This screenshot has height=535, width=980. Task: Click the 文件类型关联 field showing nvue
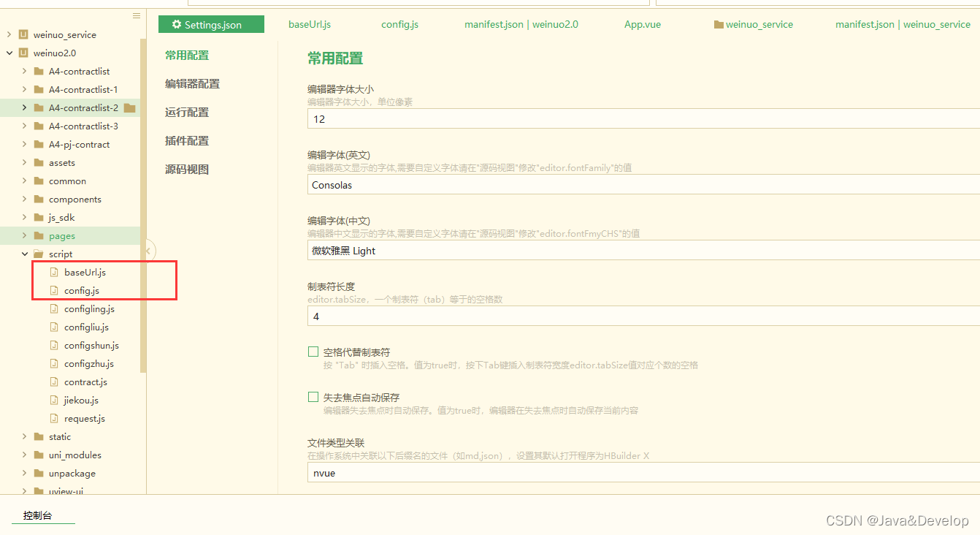[x=643, y=473]
